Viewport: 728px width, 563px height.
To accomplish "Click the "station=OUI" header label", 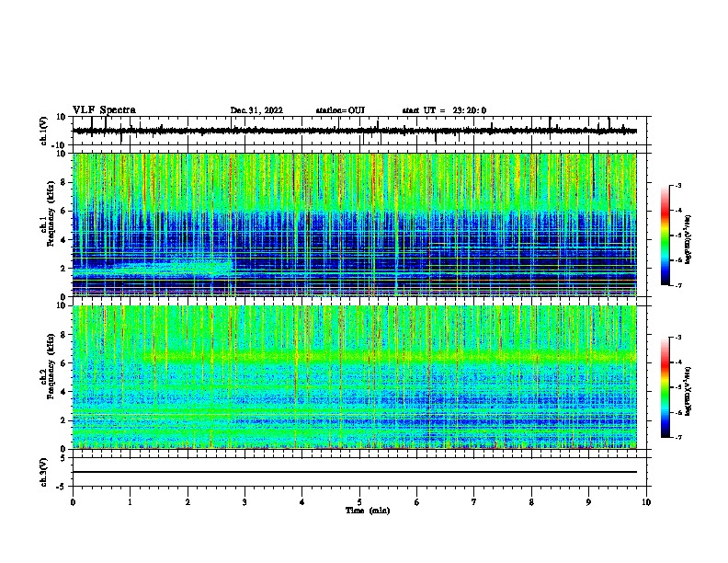I will [x=340, y=110].
